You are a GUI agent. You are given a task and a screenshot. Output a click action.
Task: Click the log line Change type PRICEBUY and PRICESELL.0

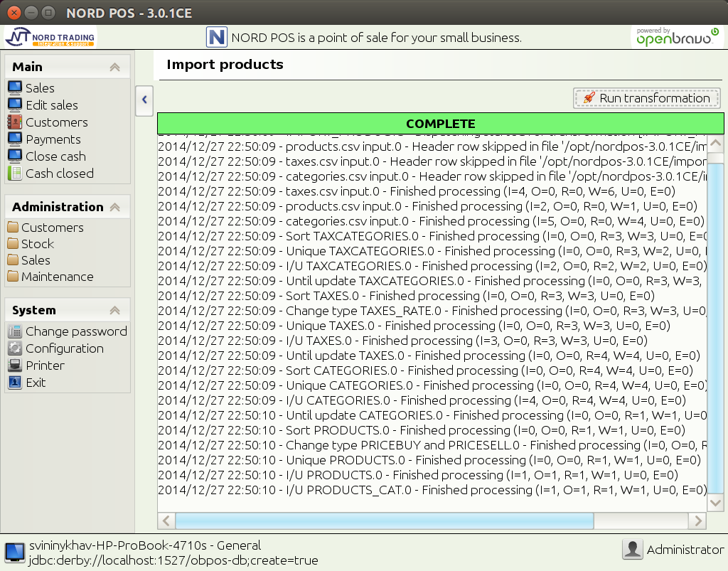[432, 445]
